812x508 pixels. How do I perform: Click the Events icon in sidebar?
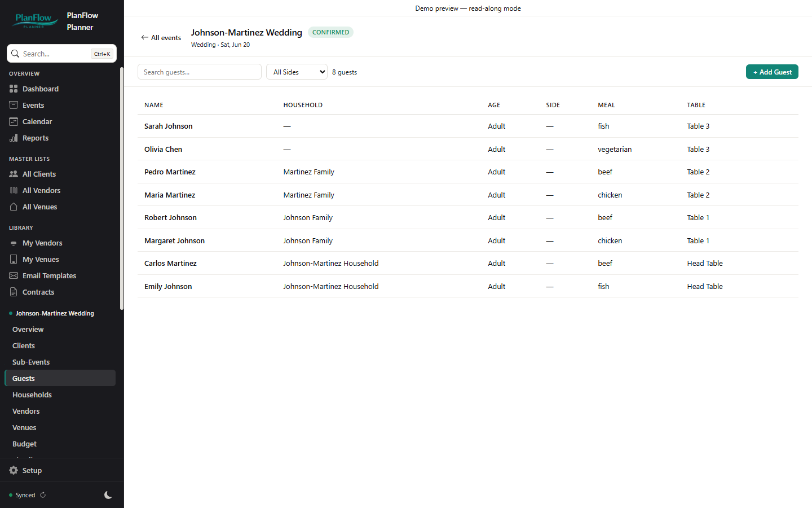[14, 105]
